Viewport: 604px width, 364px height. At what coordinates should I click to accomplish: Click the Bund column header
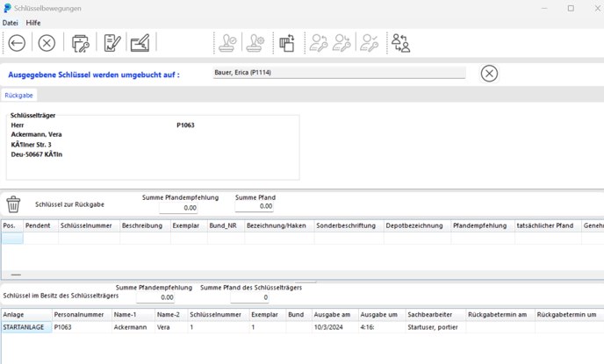click(299, 315)
